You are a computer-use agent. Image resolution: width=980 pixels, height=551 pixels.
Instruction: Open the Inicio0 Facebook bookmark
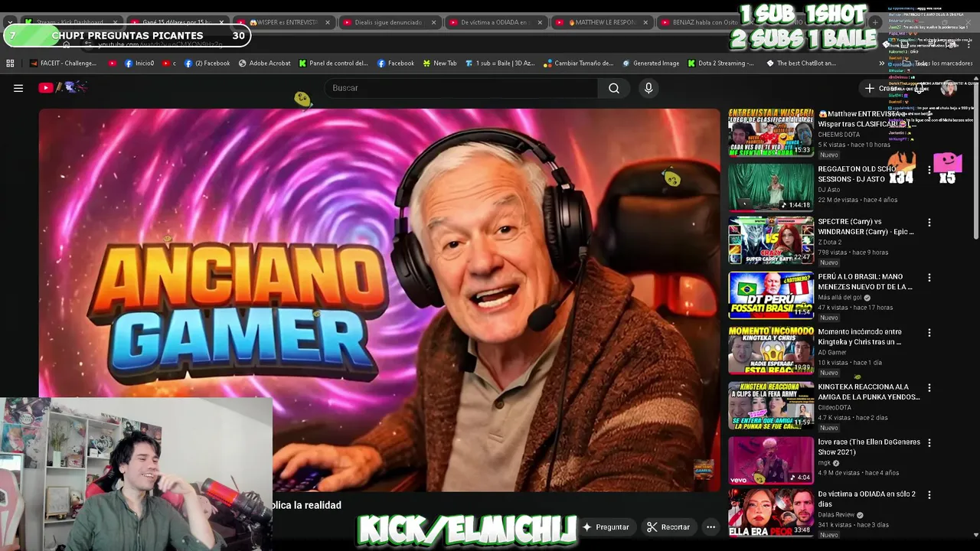pos(139,64)
